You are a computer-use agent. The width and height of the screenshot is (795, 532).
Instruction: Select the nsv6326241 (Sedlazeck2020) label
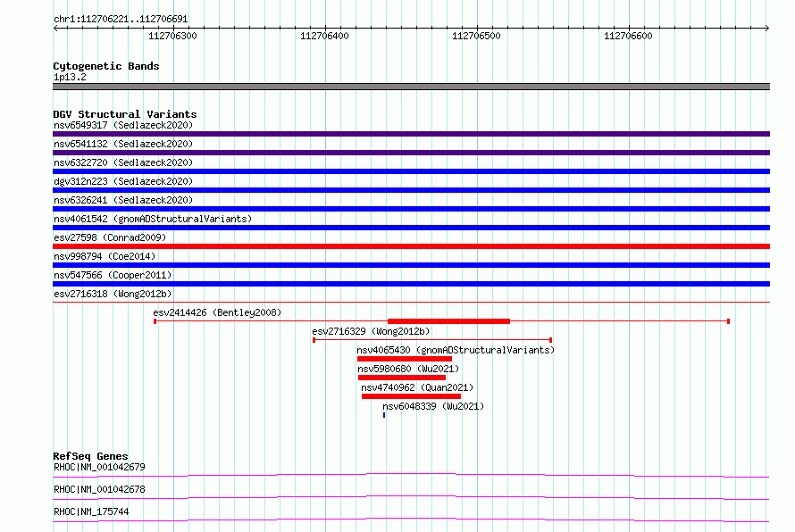coord(123,200)
